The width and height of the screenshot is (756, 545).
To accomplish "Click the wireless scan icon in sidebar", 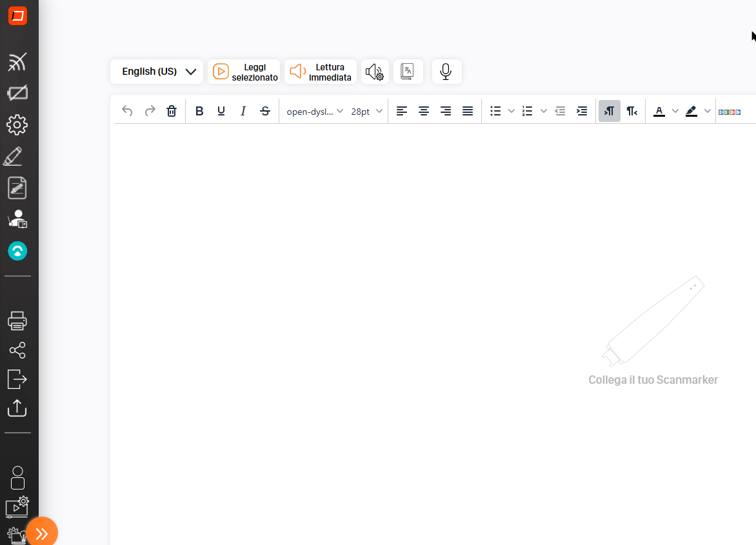I will click(17, 63).
